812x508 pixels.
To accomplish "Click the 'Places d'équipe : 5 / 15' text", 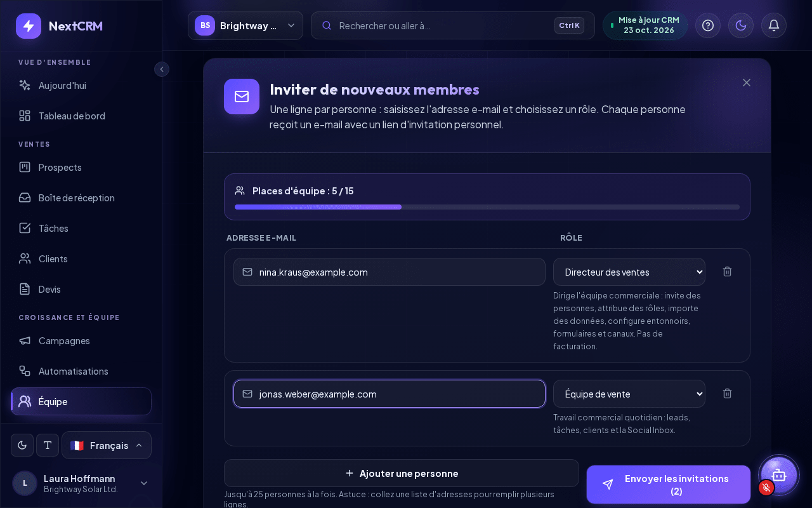I will pos(303,190).
